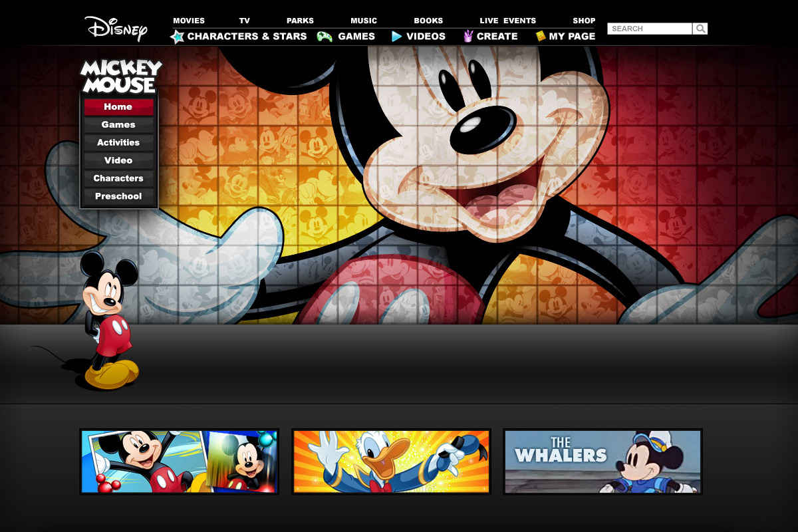This screenshot has height=532, width=798.
Task: Open Preschool in the sidebar menu
Action: pos(118,197)
